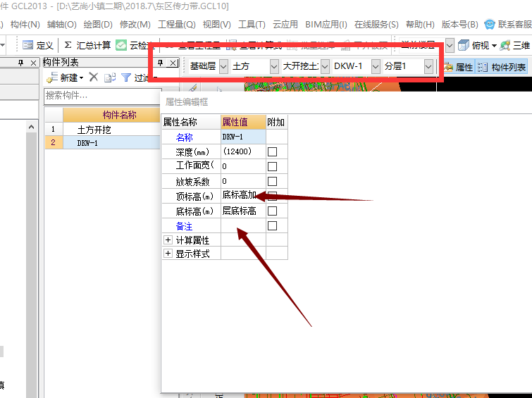
Task: Open the 辅轴(O) menu
Action: [62, 25]
